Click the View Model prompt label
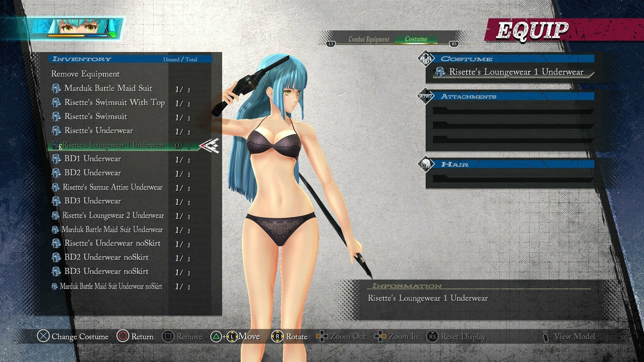The height and width of the screenshot is (362, 644). [575, 336]
